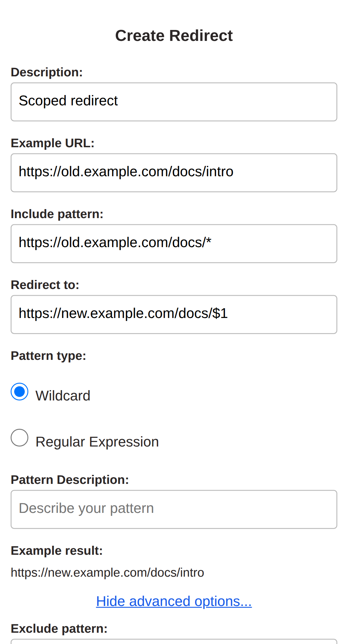Click the "Description:" field label
Screen dimensions: 348x644
click(x=47, y=72)
